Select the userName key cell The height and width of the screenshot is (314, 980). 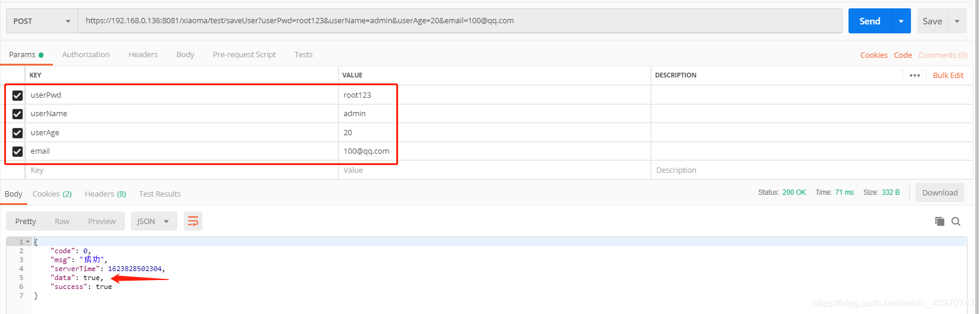click(182, 113)
